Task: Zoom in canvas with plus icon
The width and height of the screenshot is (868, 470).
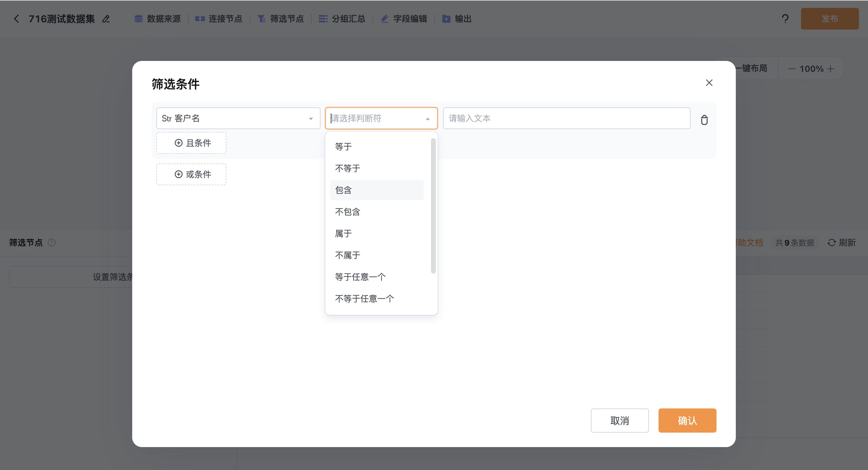Action: coord(831,69)
